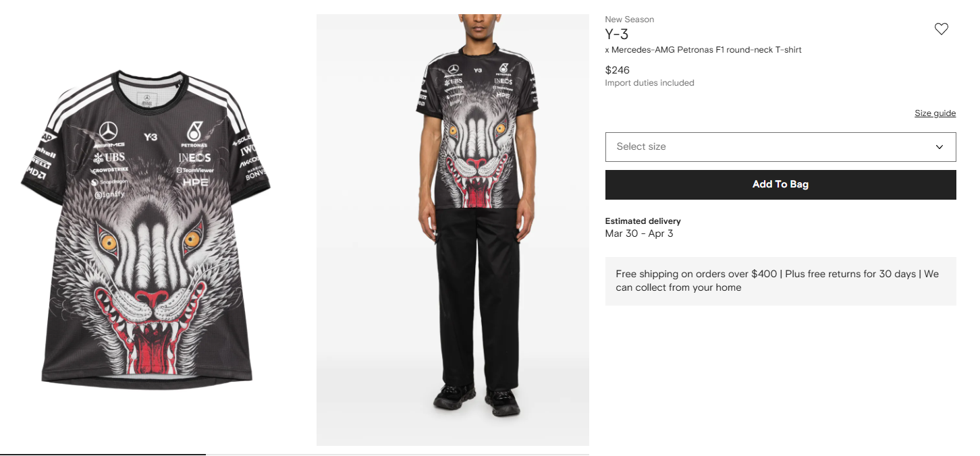Click the Mar 30 - Apr 3 delivery dates
This screenshot has width=980, height=456.
tap(639, 234)
